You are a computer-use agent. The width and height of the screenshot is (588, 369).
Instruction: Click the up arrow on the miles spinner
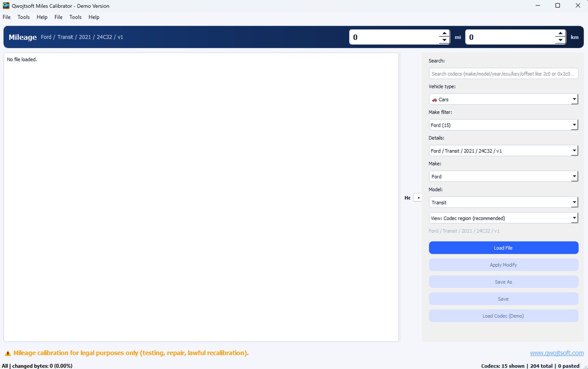[x=444, y=33]
